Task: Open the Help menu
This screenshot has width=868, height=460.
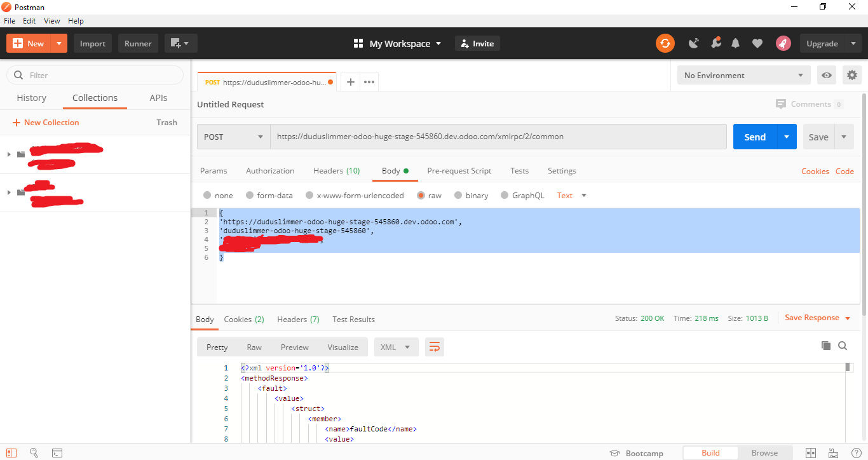Action: tap(76, 21)
